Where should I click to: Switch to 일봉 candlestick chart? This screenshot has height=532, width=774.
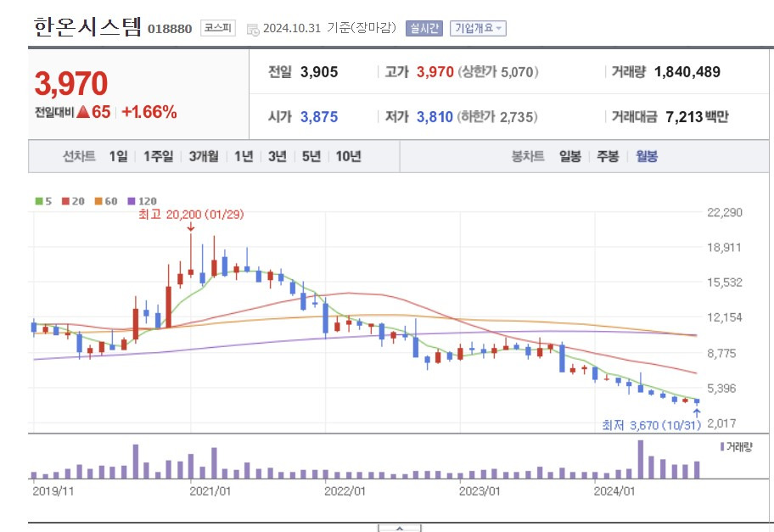click(570, 156)
